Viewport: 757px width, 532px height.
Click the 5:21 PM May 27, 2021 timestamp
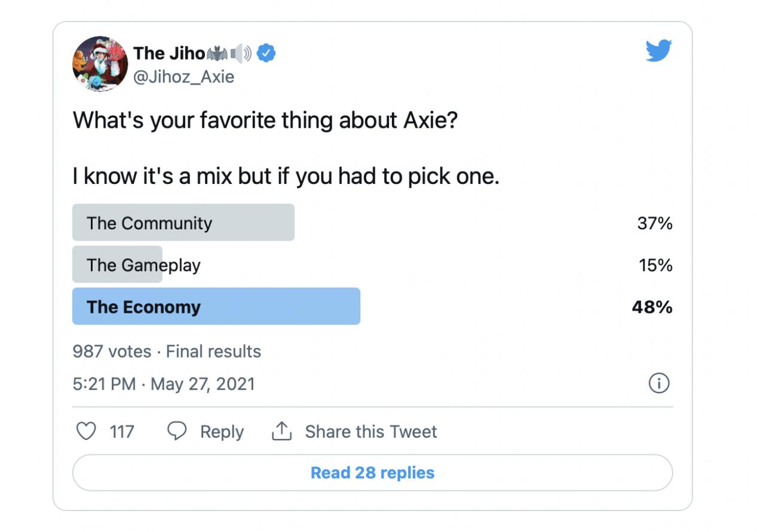[x=164, y=384]
